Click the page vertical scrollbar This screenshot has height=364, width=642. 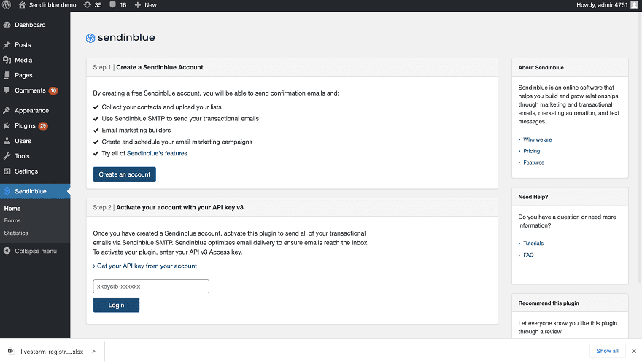click(x=640, y=147)
